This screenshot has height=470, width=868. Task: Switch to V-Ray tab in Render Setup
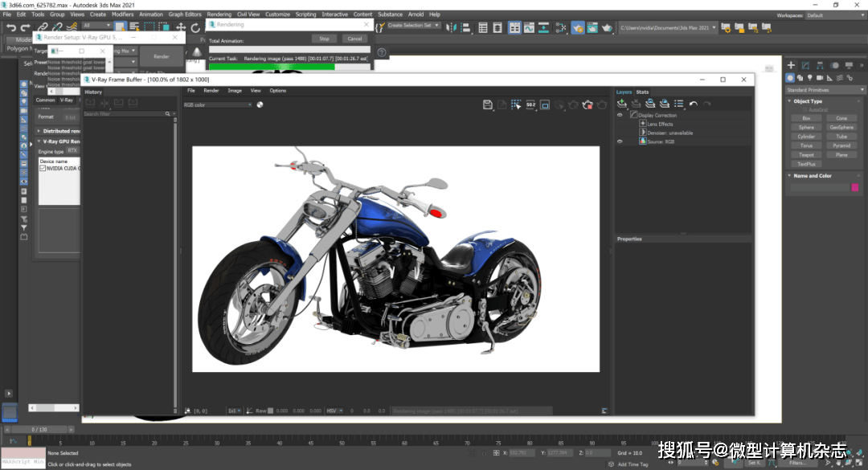[x=67, y=100]
